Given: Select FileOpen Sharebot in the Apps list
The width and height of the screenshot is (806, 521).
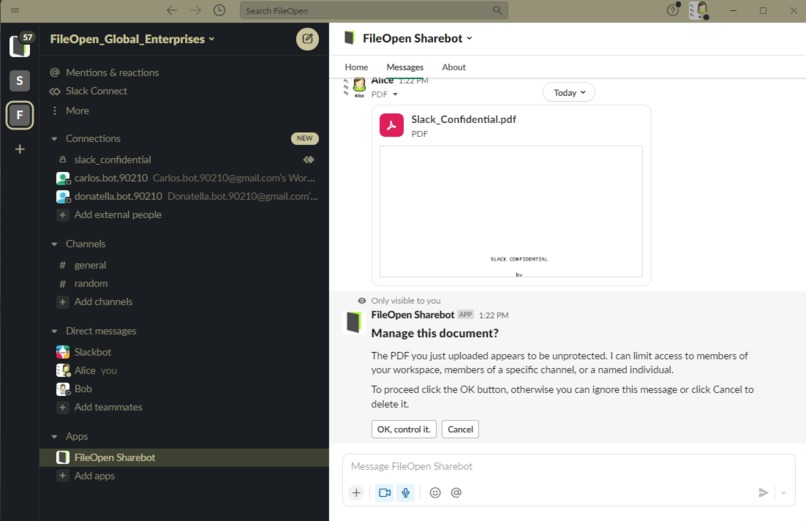Looking at the screenshot, I should [x=184, y=458].
